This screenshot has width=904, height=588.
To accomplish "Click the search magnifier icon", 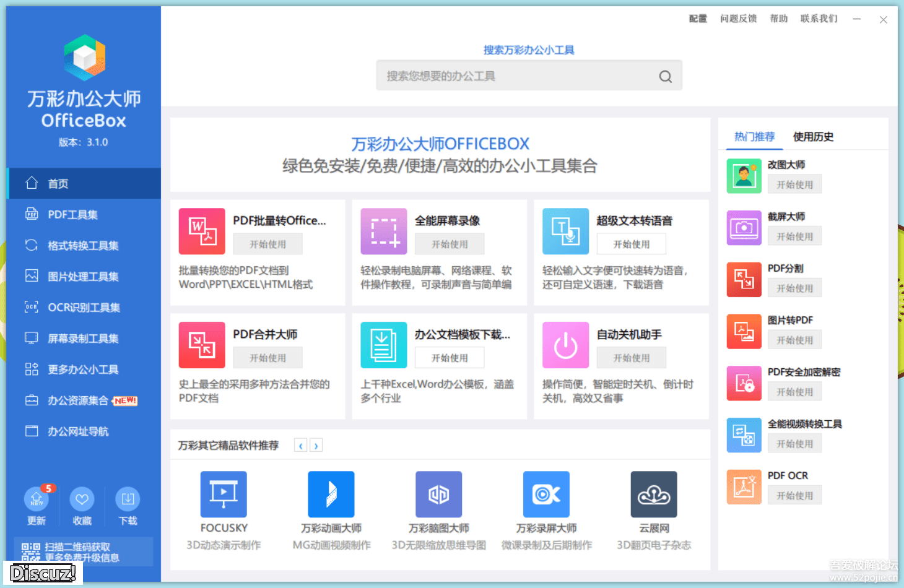I will (x=666, y=76).
